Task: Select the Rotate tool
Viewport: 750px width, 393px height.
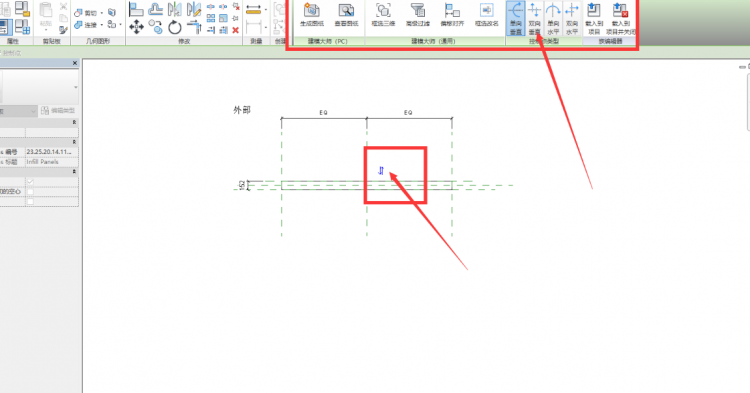Action: (x=175, y=27)
